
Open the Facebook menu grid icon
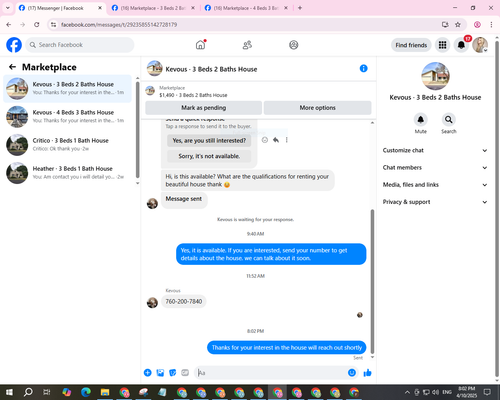(442, 45)
